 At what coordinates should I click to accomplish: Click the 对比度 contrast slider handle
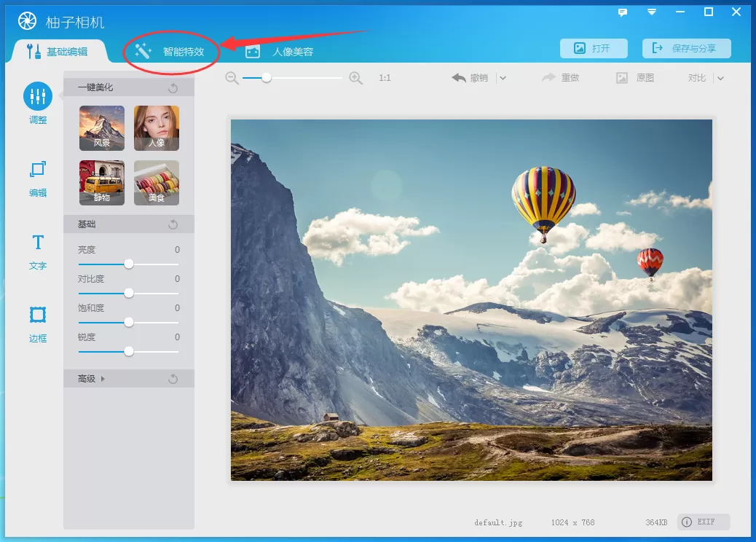pyautogui.click(x=129, y=293)
